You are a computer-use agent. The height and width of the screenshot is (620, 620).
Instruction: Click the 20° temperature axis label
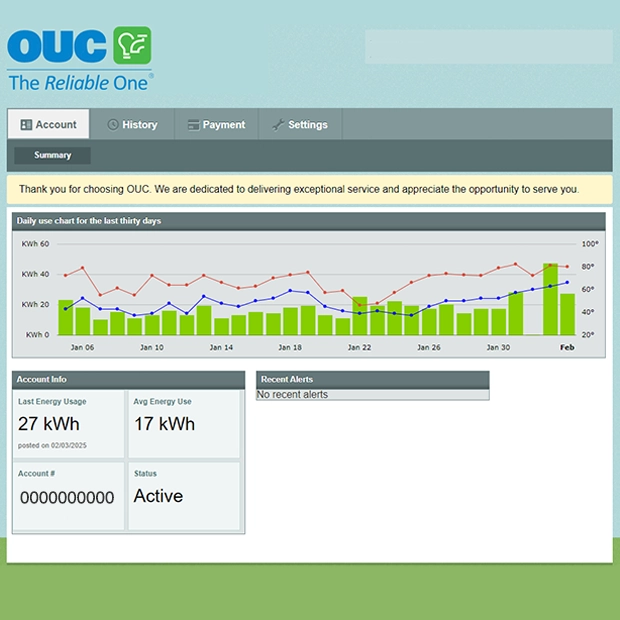[588, 335]
